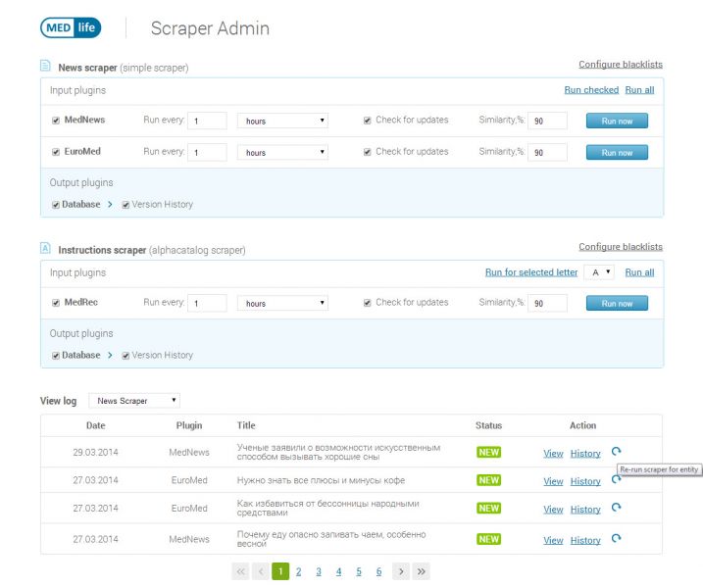Go to log page 6

[x=378, y=571]
